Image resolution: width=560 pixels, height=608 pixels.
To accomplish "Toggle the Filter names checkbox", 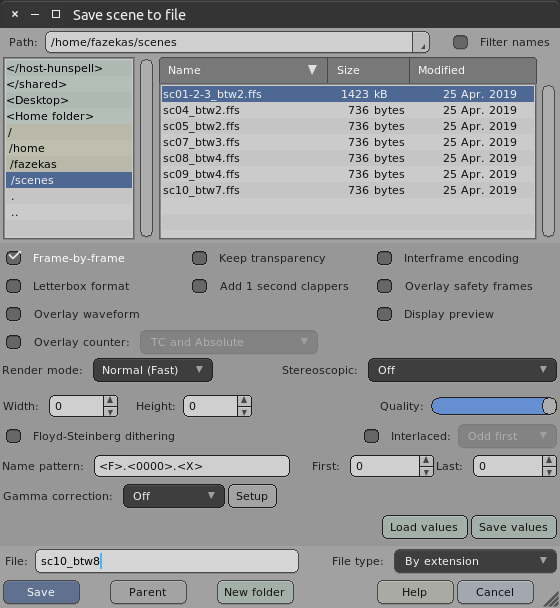I will pyautogui.click(x=460, y=42).
